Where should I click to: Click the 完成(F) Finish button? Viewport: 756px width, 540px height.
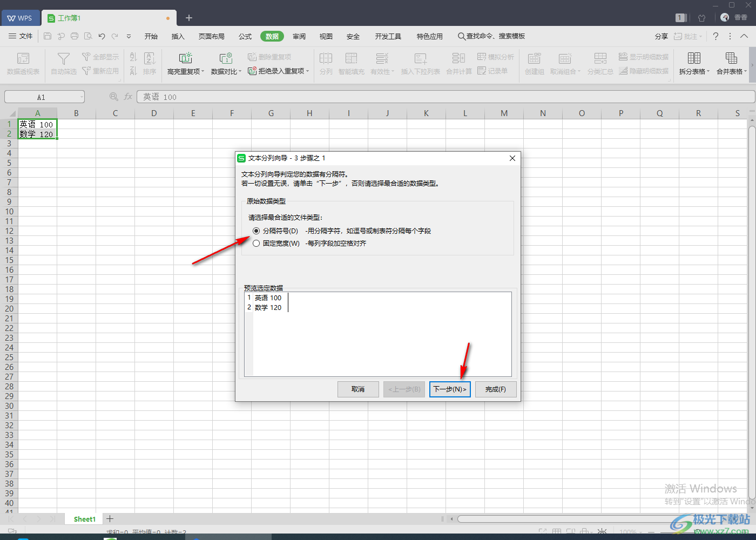(x=496, y=389)
